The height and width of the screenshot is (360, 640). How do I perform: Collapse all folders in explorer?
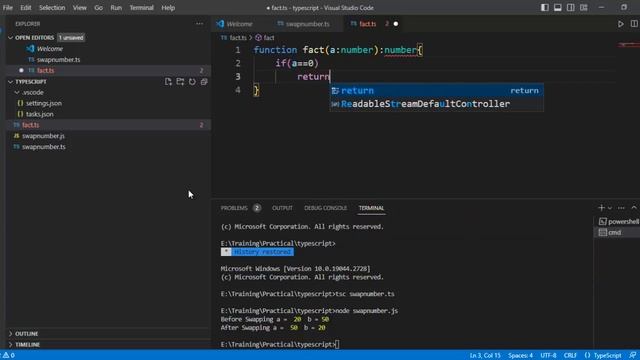204,82
